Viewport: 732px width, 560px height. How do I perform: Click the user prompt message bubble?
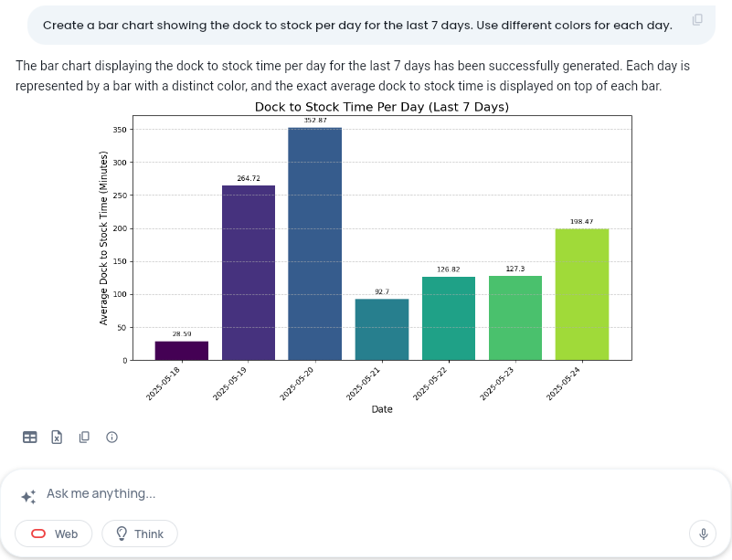pyautogui.click(x=356, y=25)
